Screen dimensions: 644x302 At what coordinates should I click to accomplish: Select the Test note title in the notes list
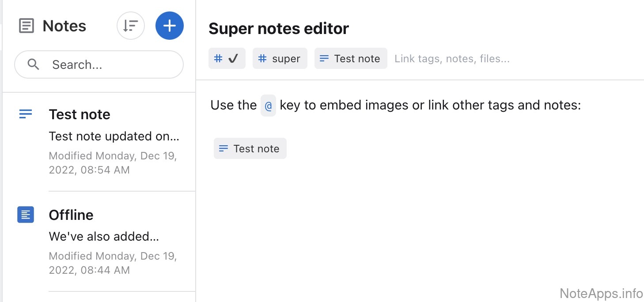pyautogui.click(x=80, y=114)
